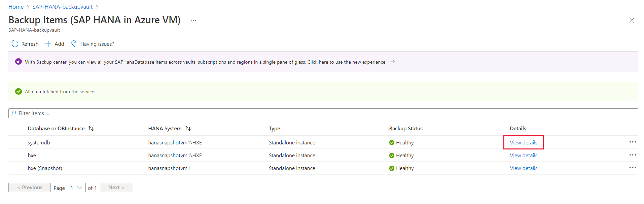The height and width of the screenshot is (204, 644).
Task: Click the Filter items search field
Action: (x=323, y=113)
